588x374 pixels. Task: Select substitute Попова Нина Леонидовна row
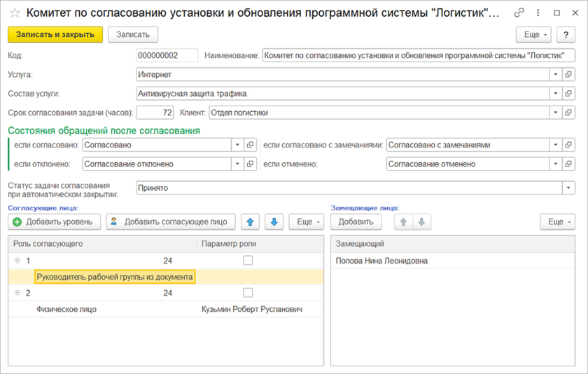[x=382, y=261]
